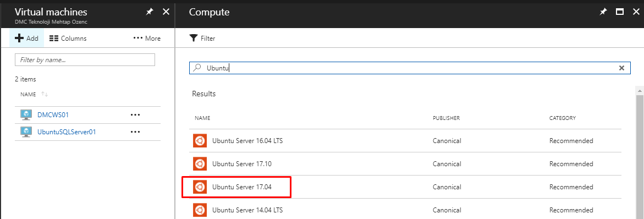Screen dimensions: 644x219
Task: Click Add to create a virtual machine
Action: pyautogui.click(x=26, y=38)
